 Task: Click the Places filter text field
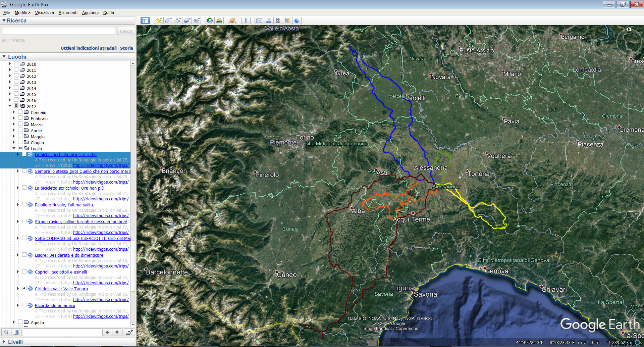[62, 332]
